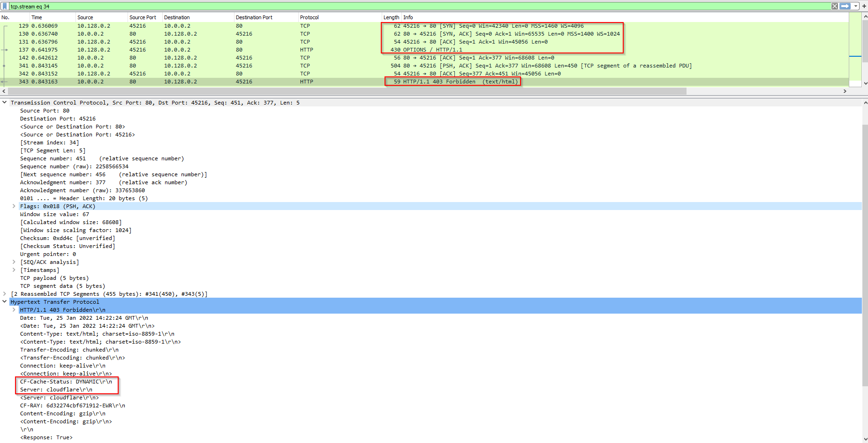The width and height of the screenshot is (868, 443).
Task: Collapse the Hypertext Transfer Protocol section
Action: (x=5, y=302)
